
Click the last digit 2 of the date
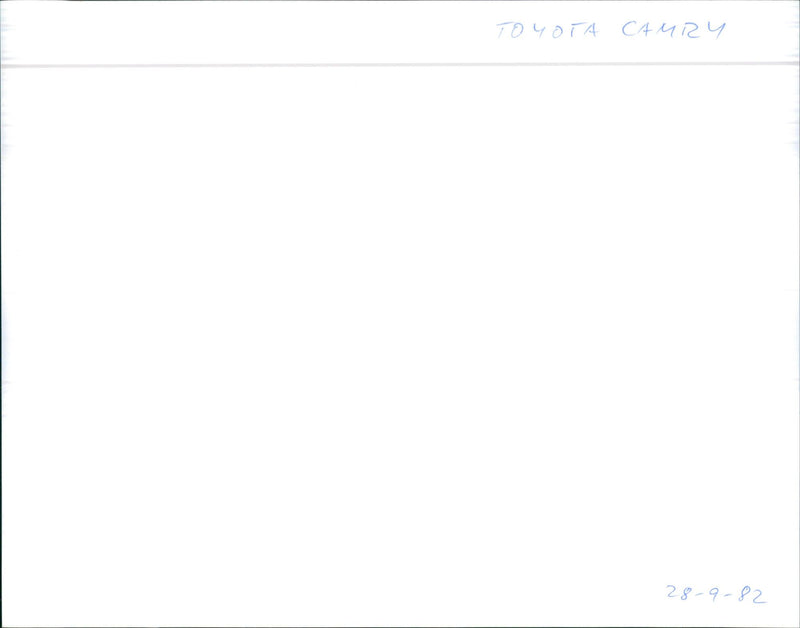759,596
